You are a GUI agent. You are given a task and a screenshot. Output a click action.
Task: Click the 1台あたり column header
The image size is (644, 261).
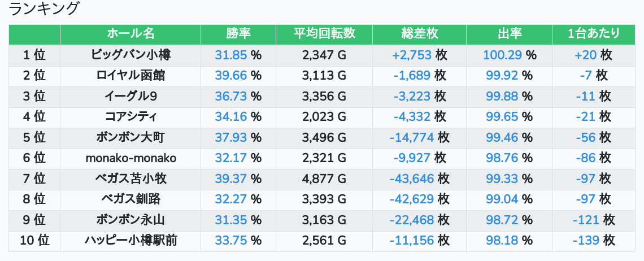click(x=593, y=34)
